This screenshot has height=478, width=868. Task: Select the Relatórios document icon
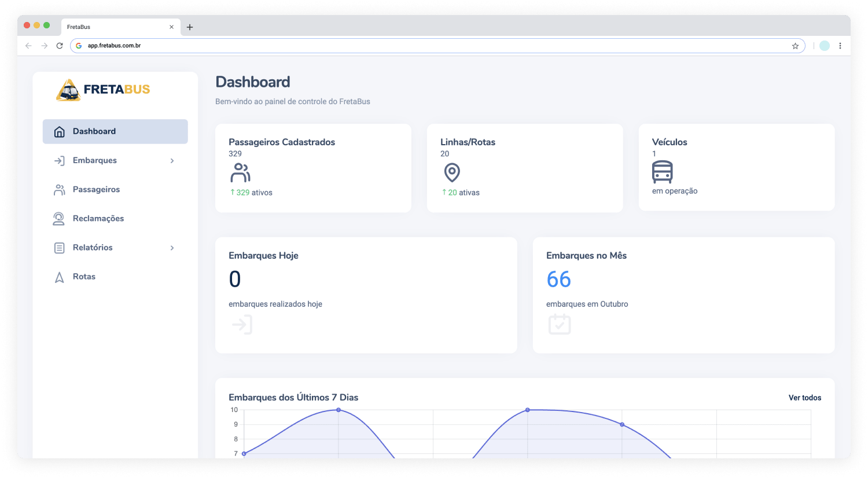point(59,247)
